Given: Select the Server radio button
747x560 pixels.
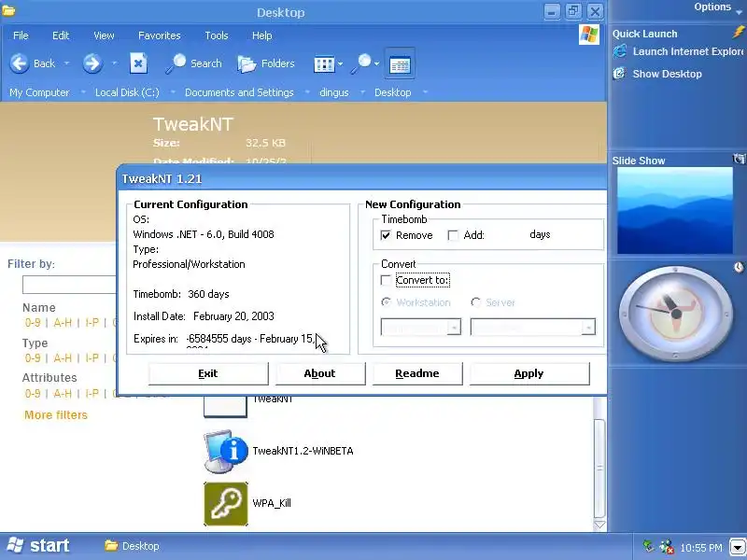Looking at the screenshot, I should 475,302.
